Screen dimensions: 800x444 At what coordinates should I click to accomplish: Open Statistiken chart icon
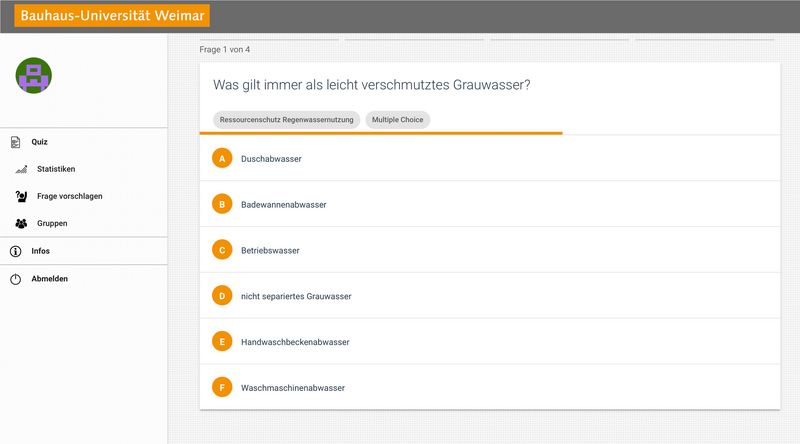(21, 169)
